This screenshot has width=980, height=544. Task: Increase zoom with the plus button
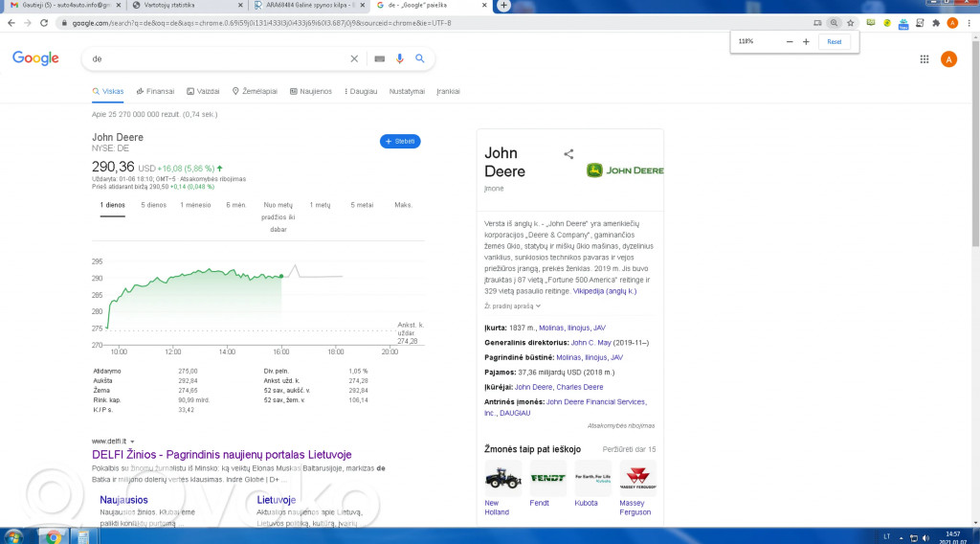806,42
